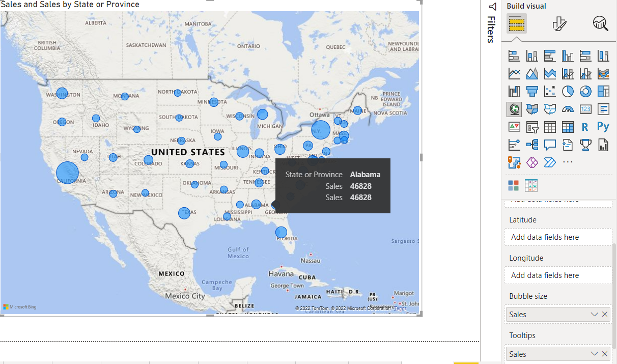
Task: Click the small multiples grid custom visual
Action: [531, 185]
